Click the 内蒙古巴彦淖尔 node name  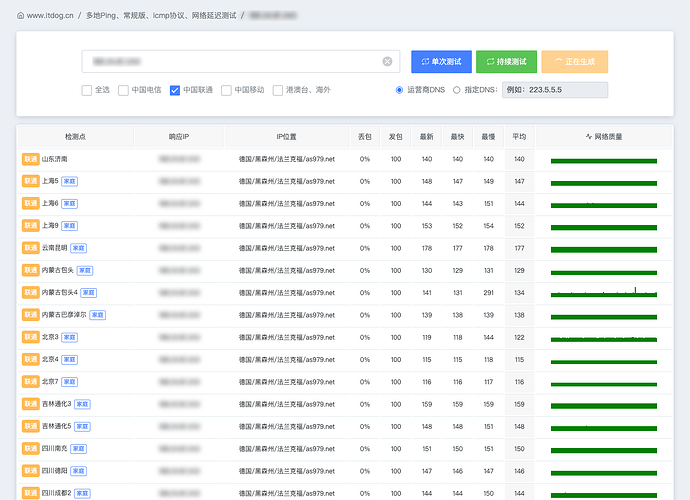[64, 315]
